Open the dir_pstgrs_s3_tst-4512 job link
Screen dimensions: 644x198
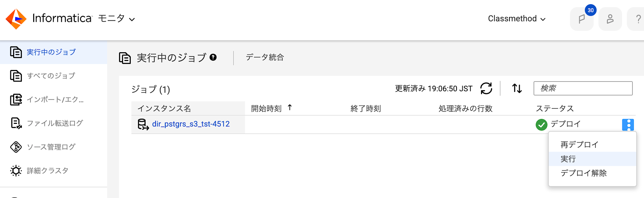(x=191, y=124)
